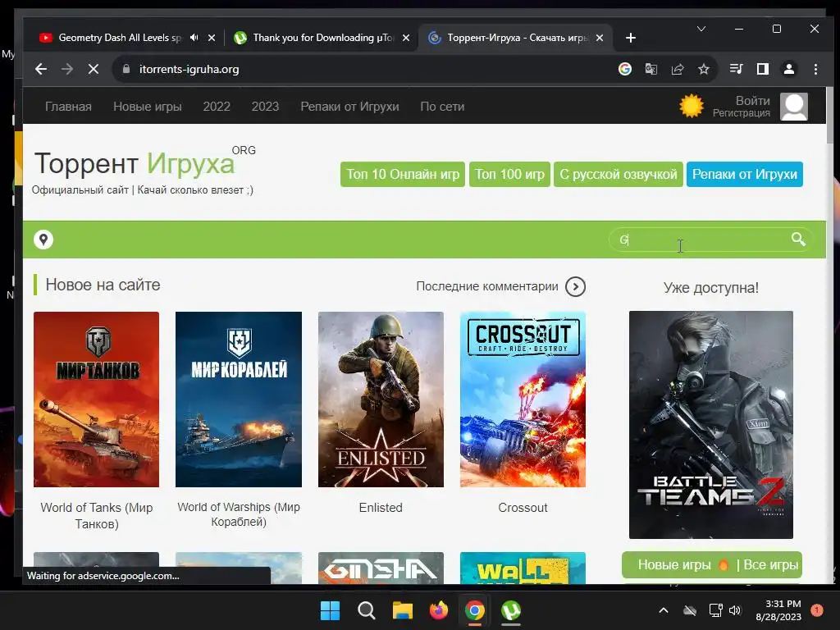Click the browser forward arrow
The height and width of the screenshot is (630, 840).
tap(67, 69)
